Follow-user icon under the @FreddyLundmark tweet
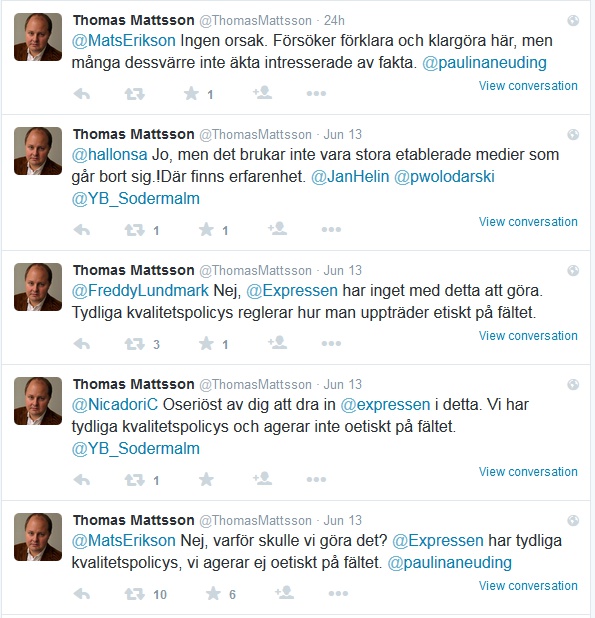This screenshot has height=618, width=595. (x=277, y=343)
